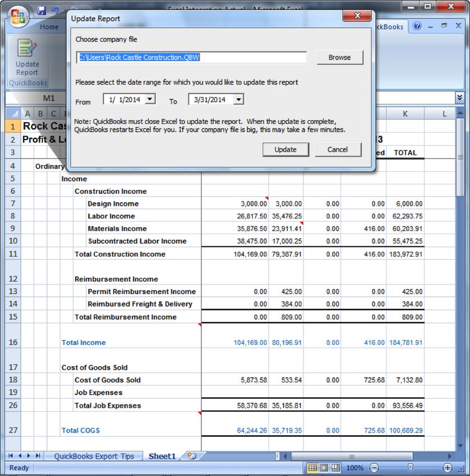Screen dimensions: 470x476
Task: Click the Home ribbon tab
Action: [49, 27]
